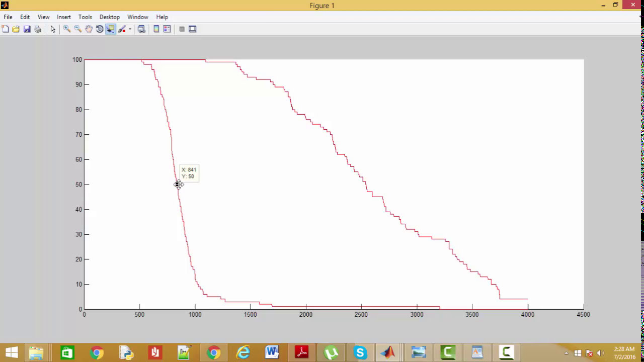Image resolution: width=644 pixels, height=362 pixels.
Task: Show hidden system tray icons
Action: [567, 353]
